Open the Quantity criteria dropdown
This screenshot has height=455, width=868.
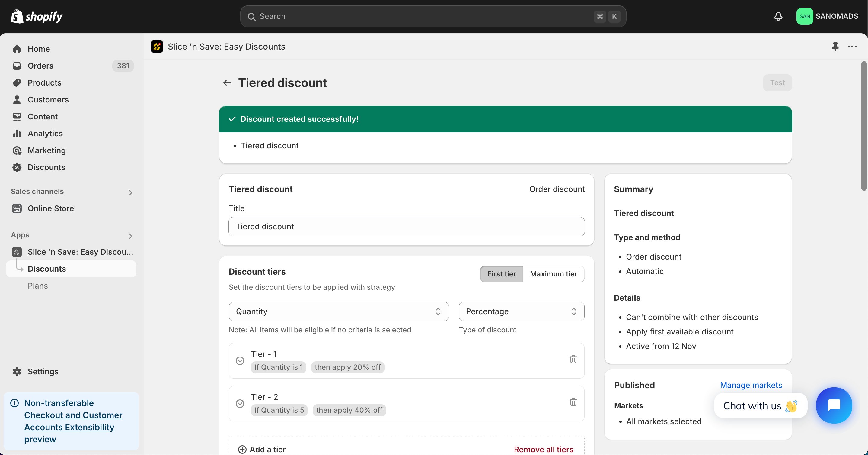point(339,311)
